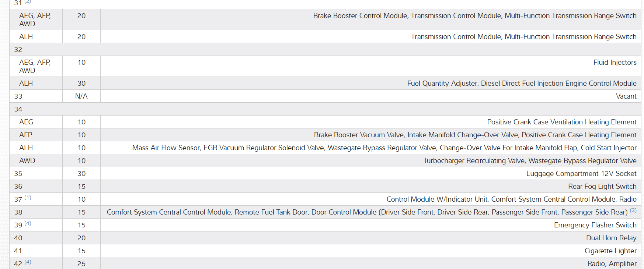This screenshot has height=269, width=644.
Task: Click the Positive Crank Case Ventilation Heating Element text
Action: click(561, 122)
